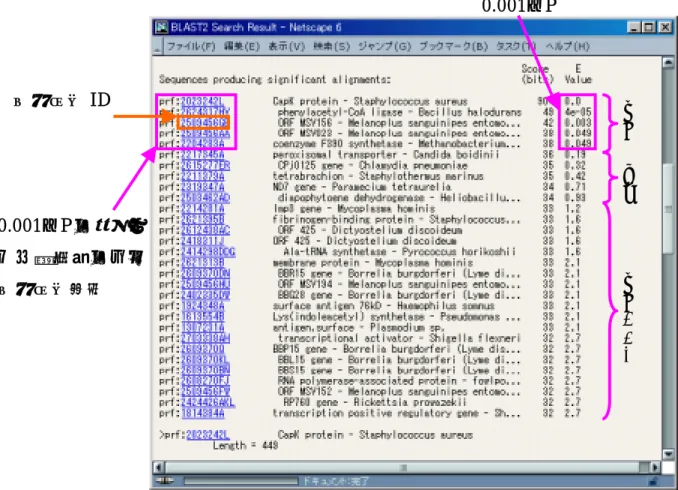Open the ブックマーク(B) menu
This screenshot has height=490, width=678.
pos(454,46)
